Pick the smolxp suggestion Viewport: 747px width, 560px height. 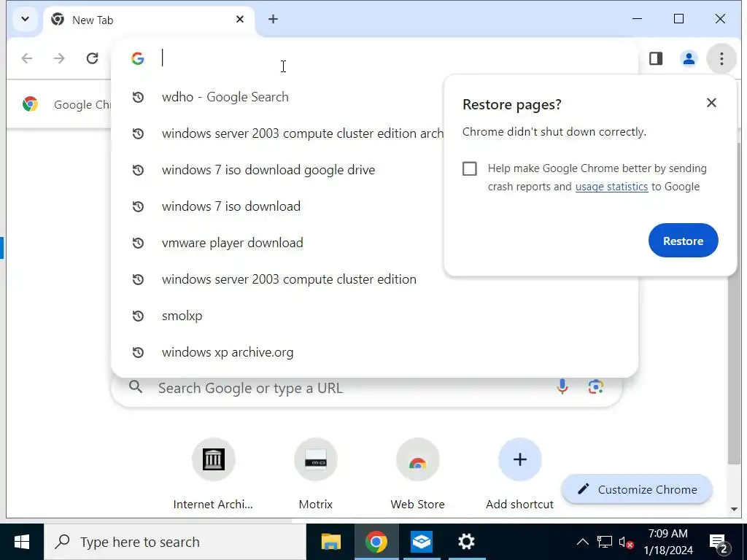374,316
